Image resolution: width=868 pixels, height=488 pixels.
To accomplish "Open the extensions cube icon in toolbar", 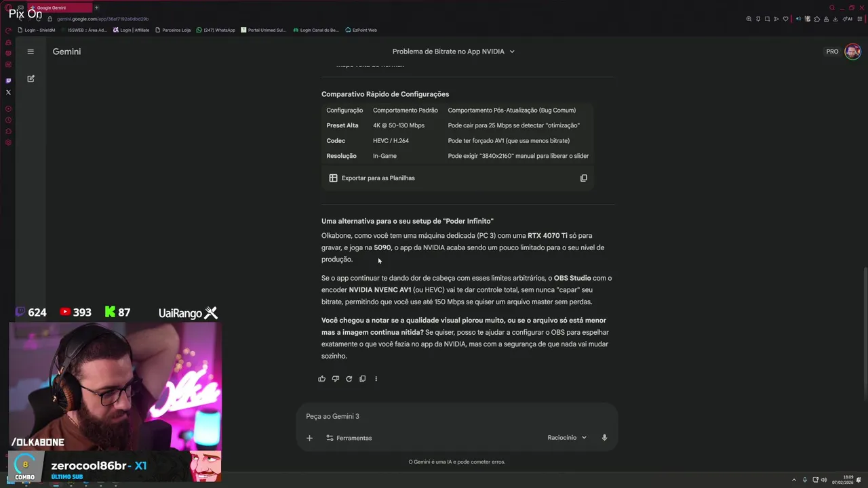I will [817, 19].
